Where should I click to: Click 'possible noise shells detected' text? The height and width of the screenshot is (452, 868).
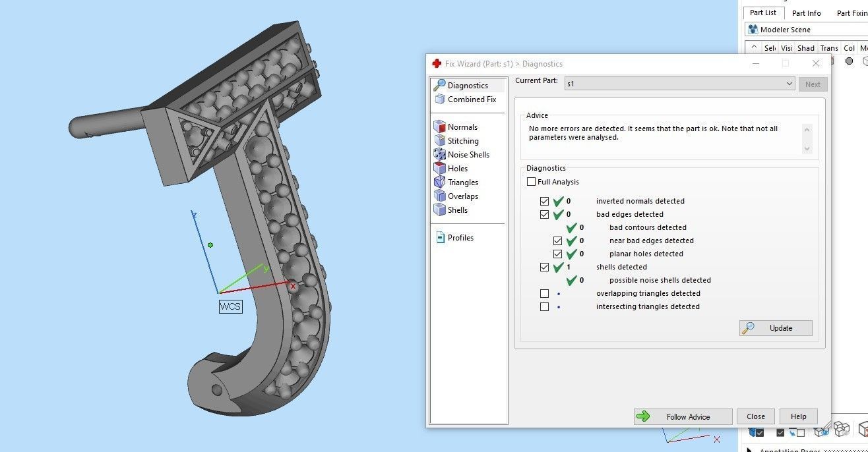pyautogui.click(x=660, y=280)
